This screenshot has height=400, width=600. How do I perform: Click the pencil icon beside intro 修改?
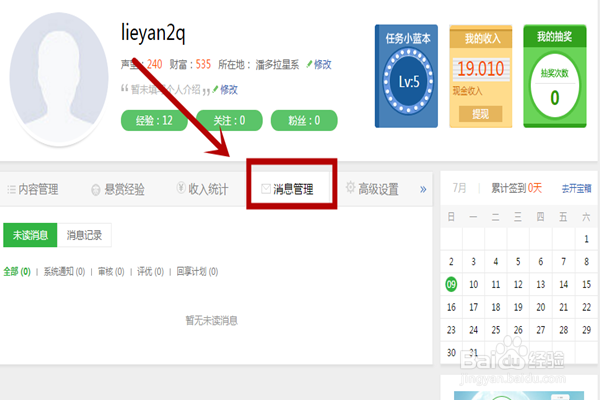pyautogui.click(x=215, y=90)
